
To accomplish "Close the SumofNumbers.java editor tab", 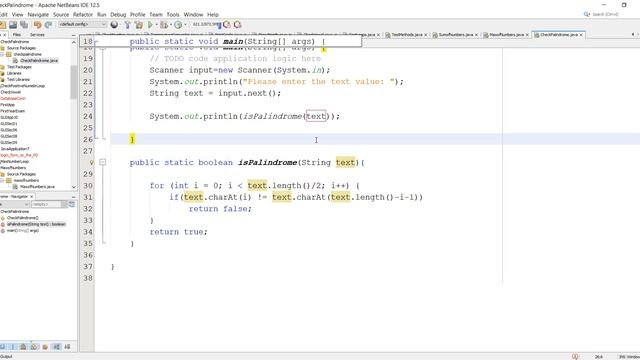I will click(476, 35).
